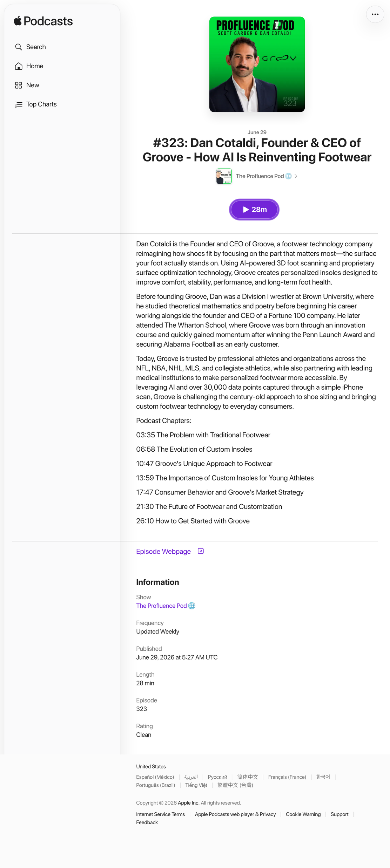Click the Feedback footer link
The height and width of the screenshot is (868, 390).
tap(147, 822)
